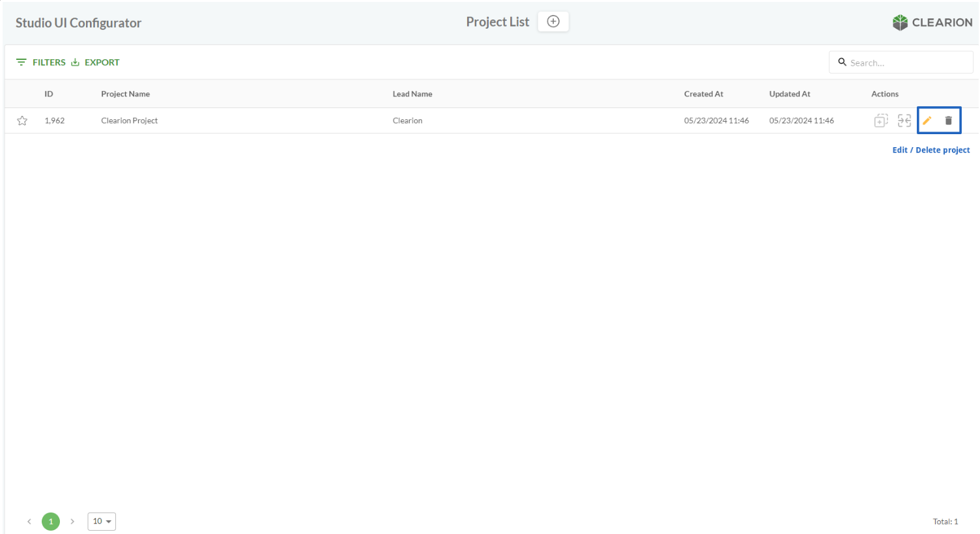This screenshot has width=980, height=534.
Task: Open the Filters panel
Action: [41, 63]
